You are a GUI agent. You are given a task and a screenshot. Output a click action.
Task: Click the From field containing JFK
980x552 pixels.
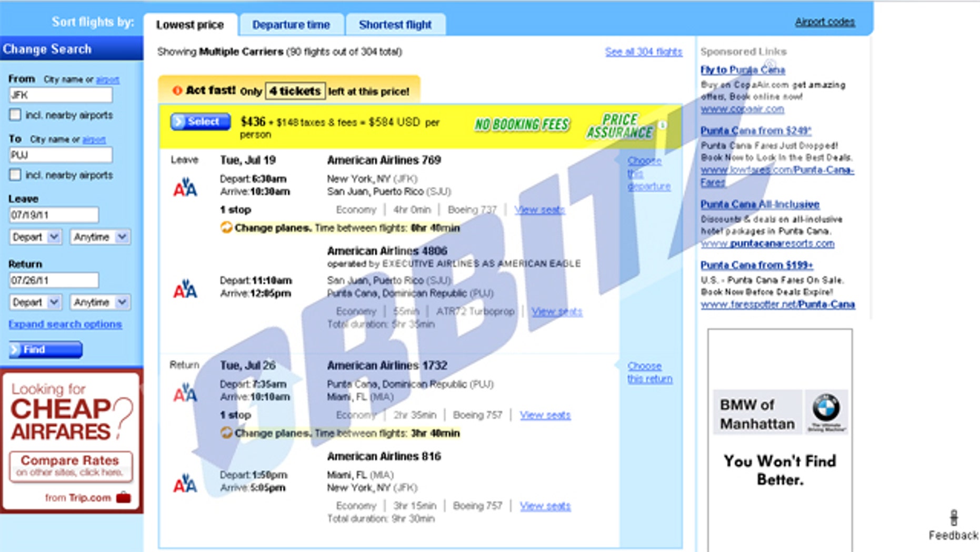pos(61,95)
